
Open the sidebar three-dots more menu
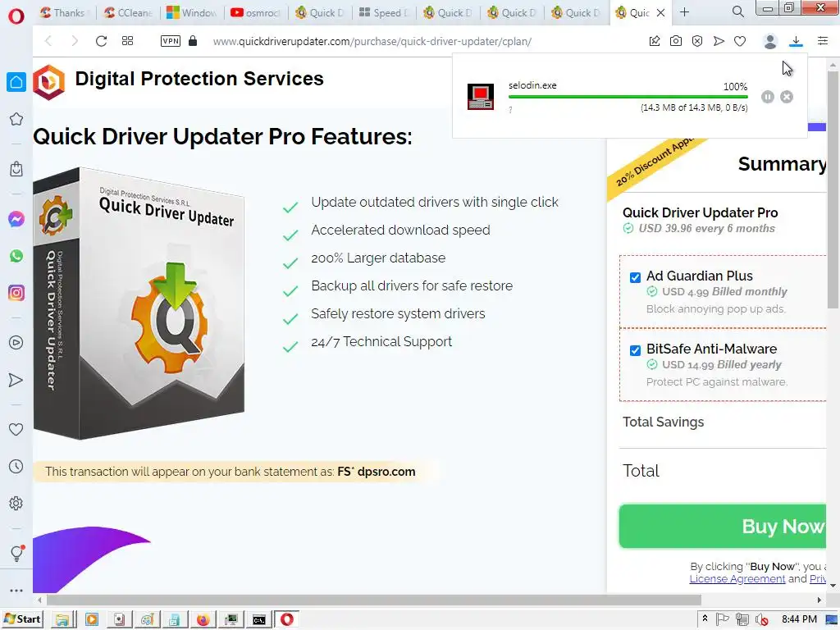pos(16,591)
